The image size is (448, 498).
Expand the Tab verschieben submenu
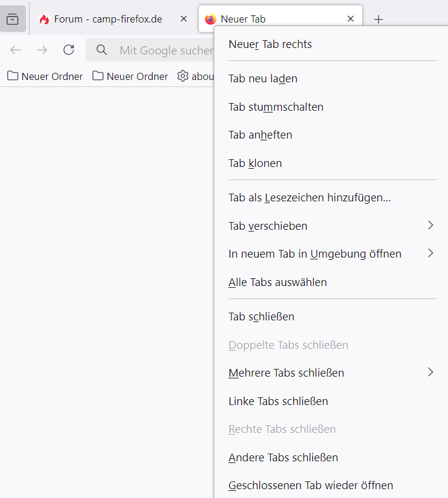[331, 226]
